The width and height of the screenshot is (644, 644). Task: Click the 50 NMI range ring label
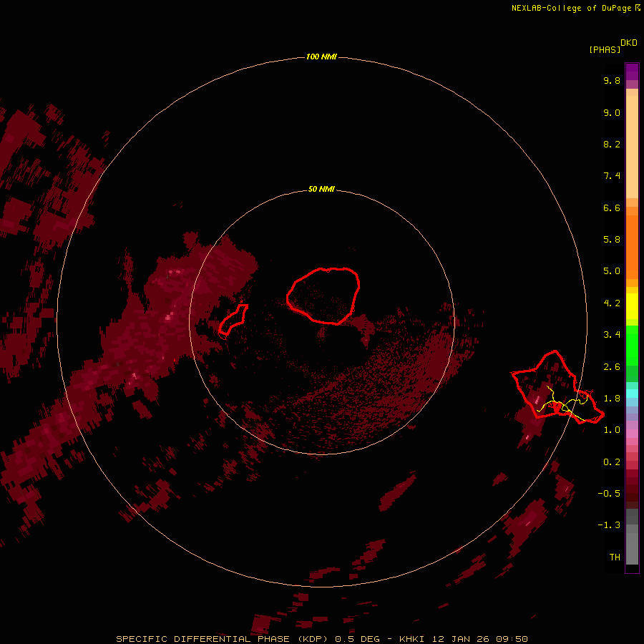(321, 189)
